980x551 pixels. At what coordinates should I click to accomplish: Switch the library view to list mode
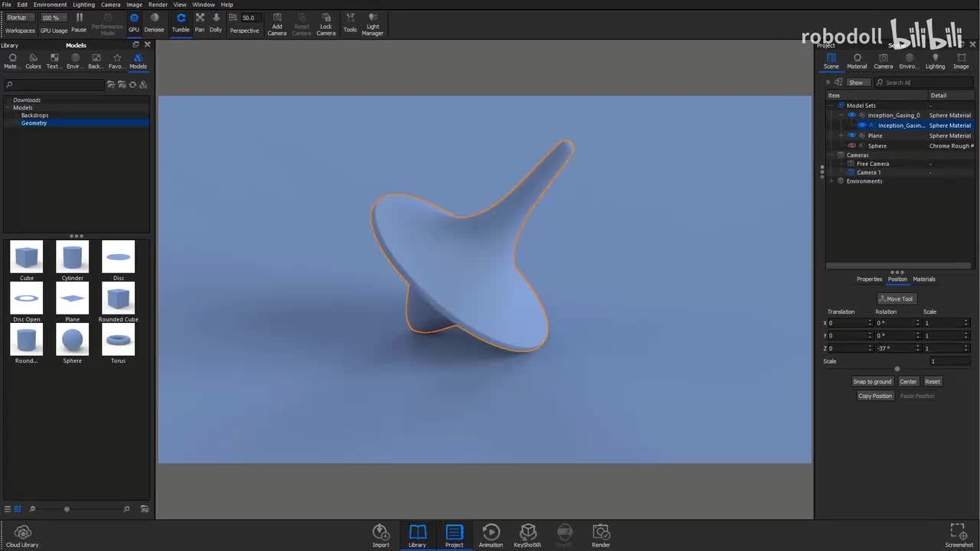[8, 509]
